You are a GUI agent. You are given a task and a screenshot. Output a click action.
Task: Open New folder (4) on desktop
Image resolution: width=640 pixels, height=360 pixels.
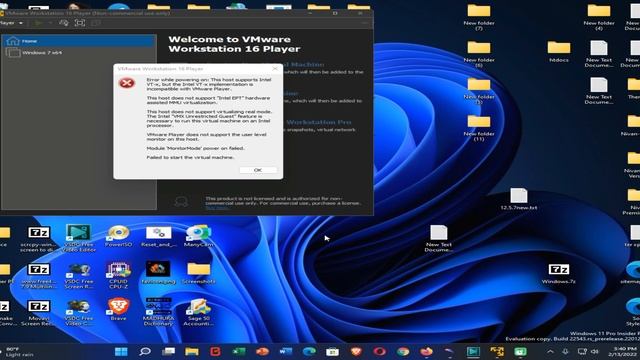(599, 17)
